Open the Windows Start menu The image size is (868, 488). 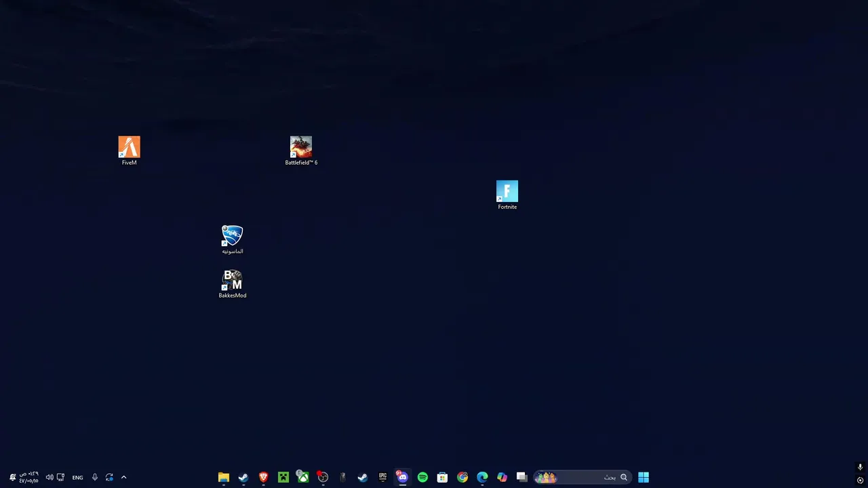(x=644, y=477)
